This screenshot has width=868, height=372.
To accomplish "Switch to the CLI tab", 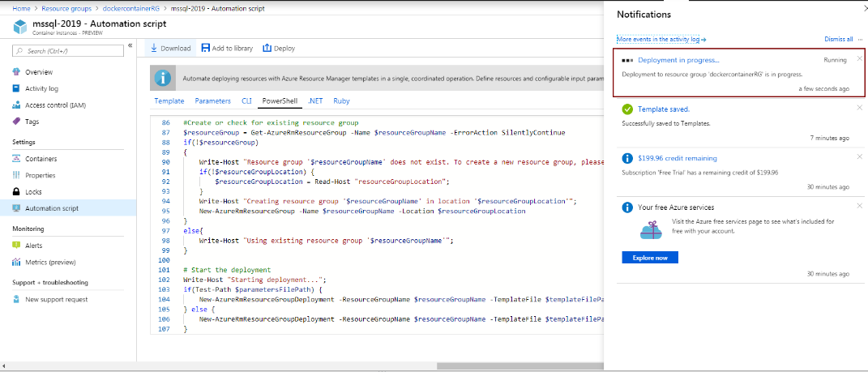I will (246, 101).
